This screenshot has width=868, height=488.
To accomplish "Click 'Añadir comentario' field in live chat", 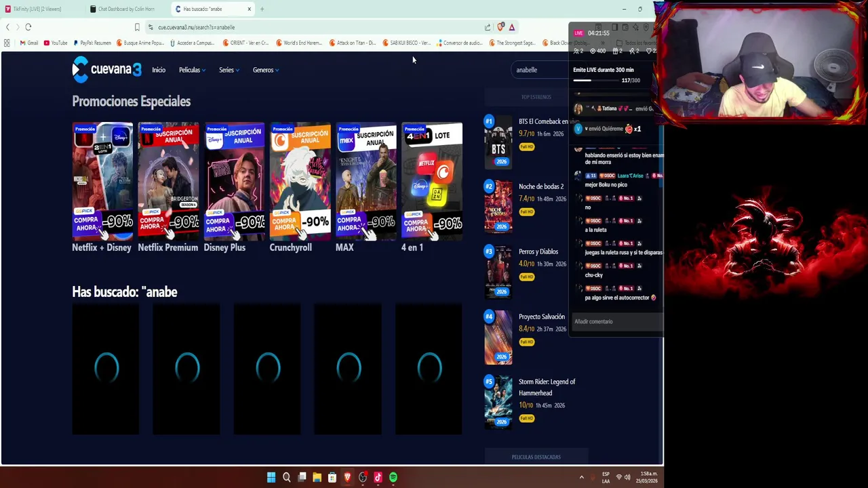I will 616,321.
